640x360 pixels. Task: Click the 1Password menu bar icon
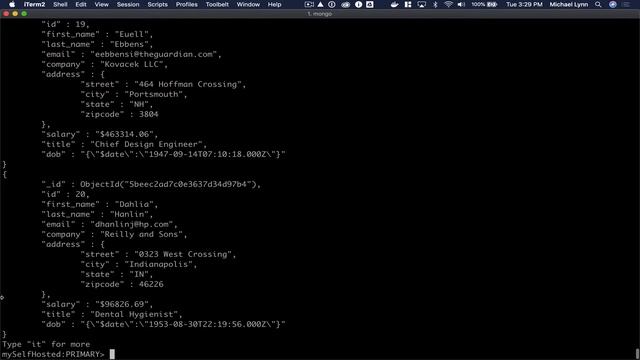point(332,4)
